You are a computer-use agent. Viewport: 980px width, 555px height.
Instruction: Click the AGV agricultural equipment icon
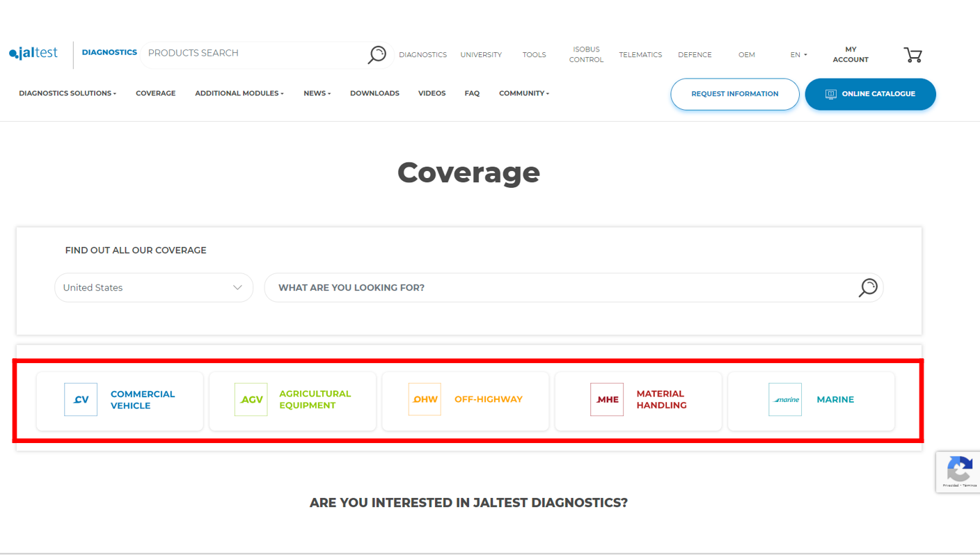click(x=251, y=399)
